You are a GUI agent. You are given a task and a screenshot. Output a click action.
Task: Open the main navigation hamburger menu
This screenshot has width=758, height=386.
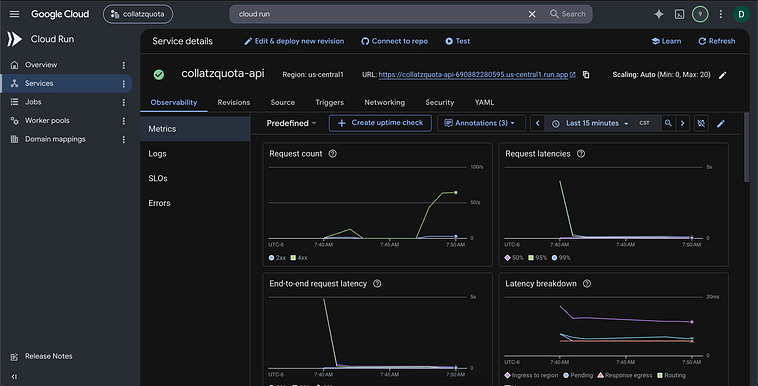coord(15,14)
